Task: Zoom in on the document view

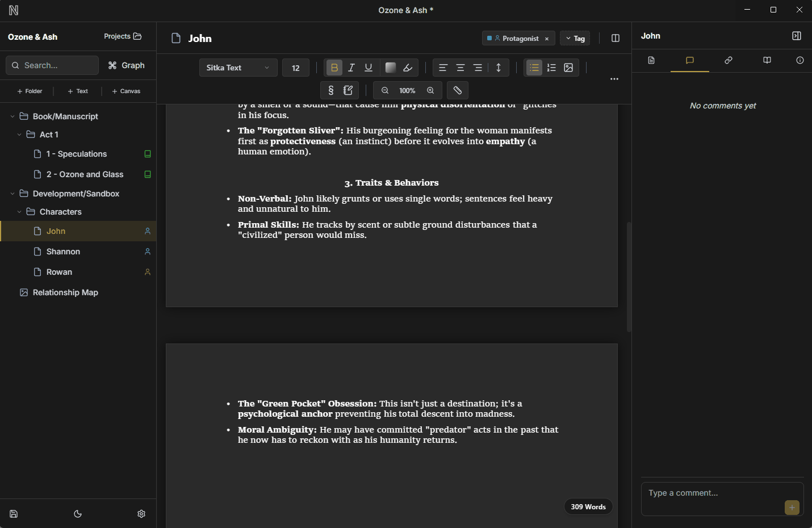Action: click(430, 90)
